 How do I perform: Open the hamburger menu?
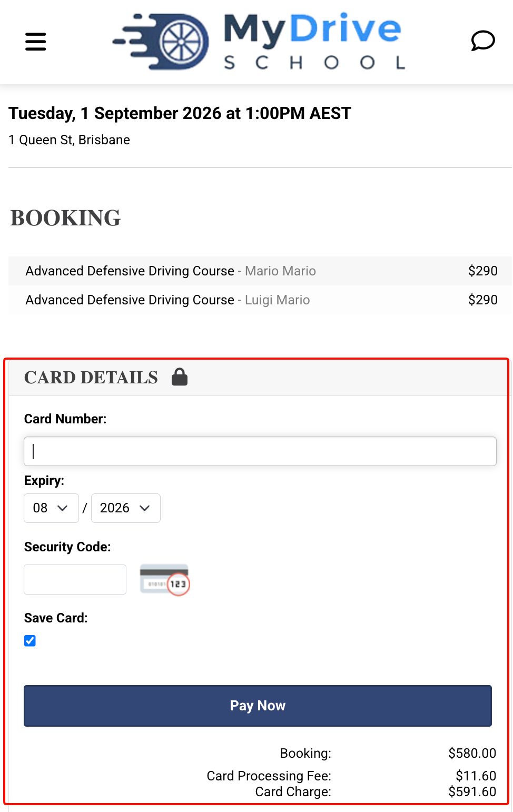(35, 42)
